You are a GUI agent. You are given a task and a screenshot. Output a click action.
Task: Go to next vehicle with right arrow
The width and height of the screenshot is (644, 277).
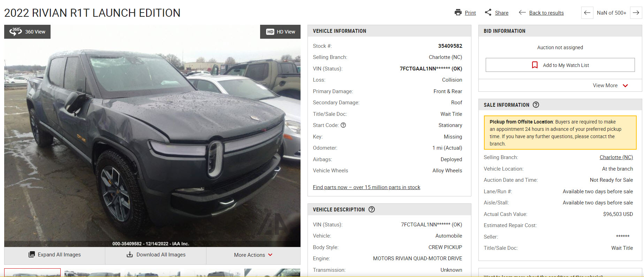coord(636,13)
